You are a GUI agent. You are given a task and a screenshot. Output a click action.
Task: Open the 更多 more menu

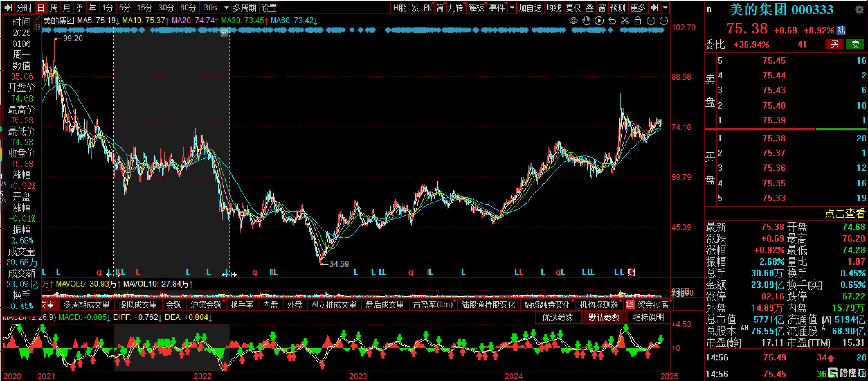tap(638, 7)
